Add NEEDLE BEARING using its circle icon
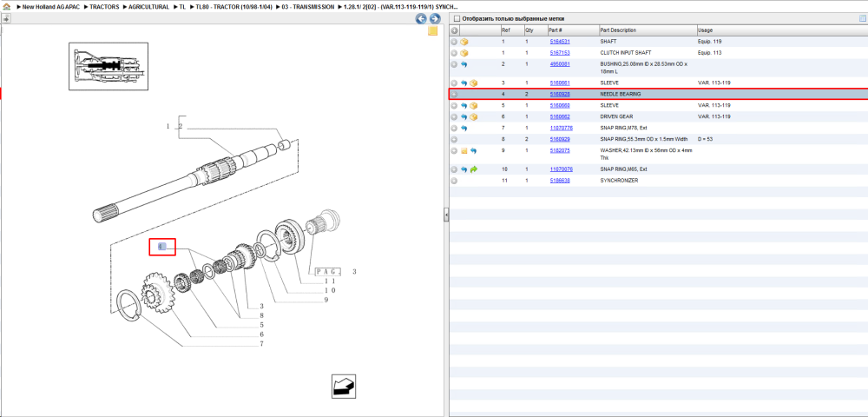 coord(454,94)
